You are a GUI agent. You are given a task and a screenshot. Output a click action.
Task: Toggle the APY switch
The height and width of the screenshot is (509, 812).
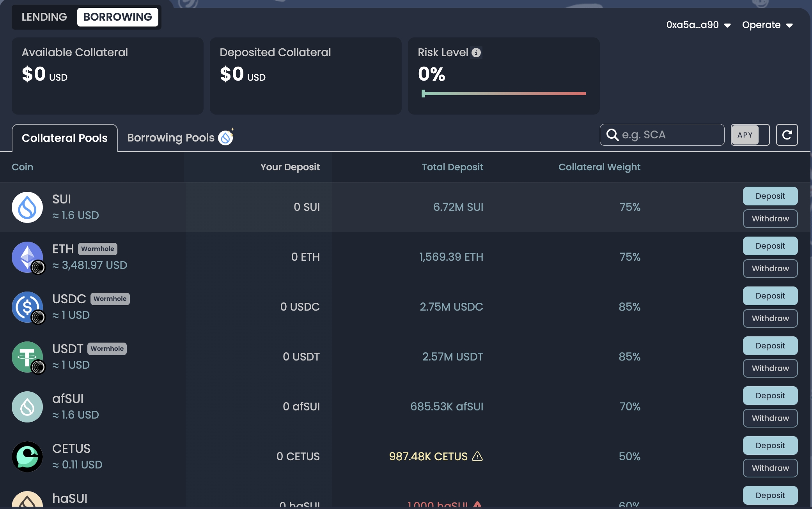click(x=750, y=135)
